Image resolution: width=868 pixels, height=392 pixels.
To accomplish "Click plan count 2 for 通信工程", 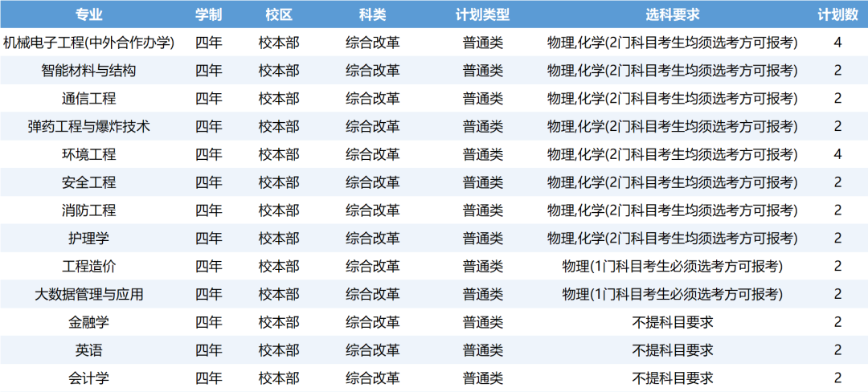I will (838, 99).
